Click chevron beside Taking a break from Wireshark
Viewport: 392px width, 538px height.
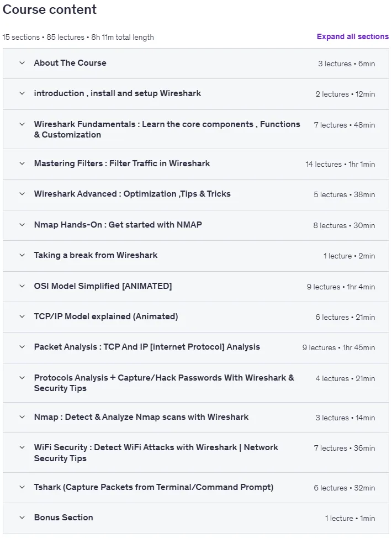[22, 255]
